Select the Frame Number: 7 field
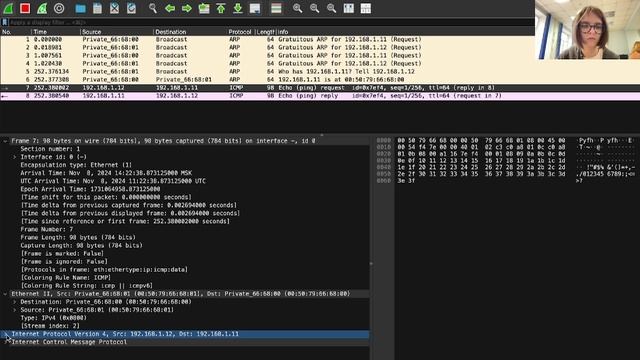This screenshot has width=640, height=360. point(47,229)
